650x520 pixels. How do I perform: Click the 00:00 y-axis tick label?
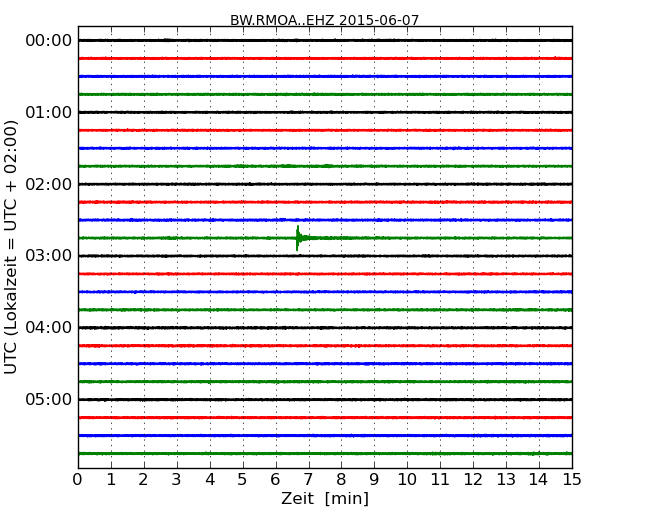[x=48, y=41]
